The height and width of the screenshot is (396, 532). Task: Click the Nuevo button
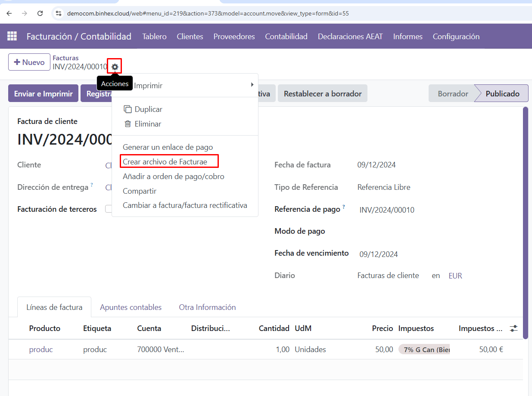coord(29,62)
